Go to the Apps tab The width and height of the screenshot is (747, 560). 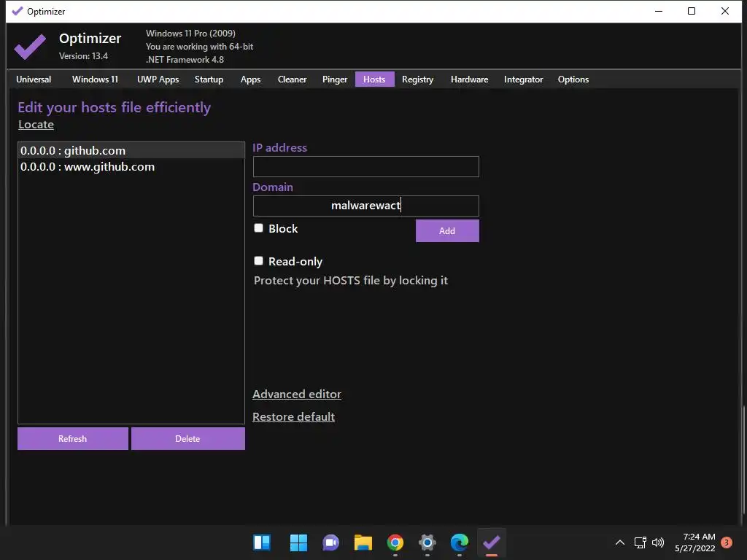point(251,79)
